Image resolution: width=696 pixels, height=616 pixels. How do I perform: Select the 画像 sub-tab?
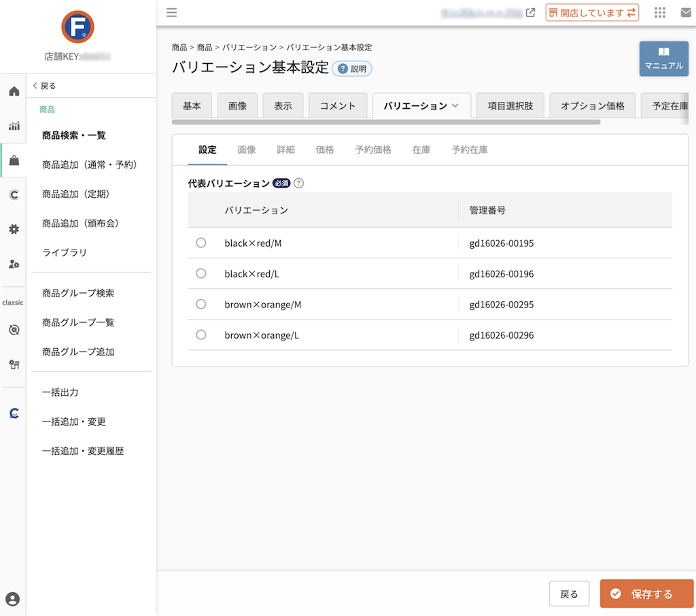click(246, 150)
